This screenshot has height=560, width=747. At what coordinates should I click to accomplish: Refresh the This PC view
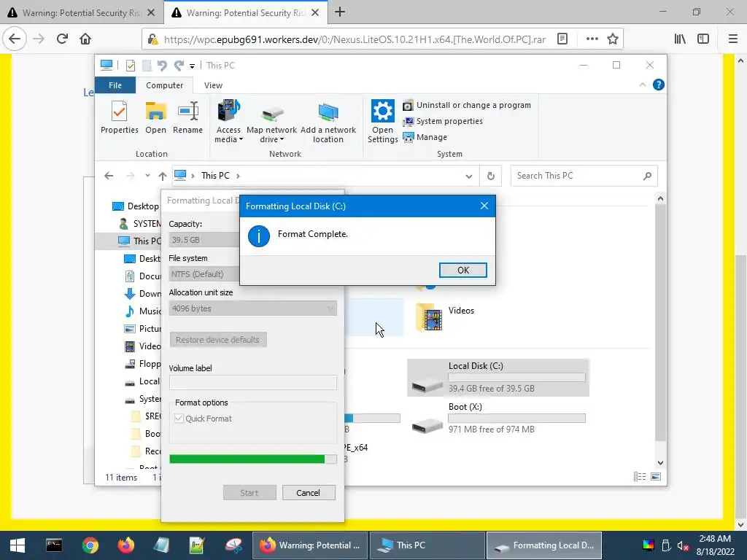(x=491, y=176)
